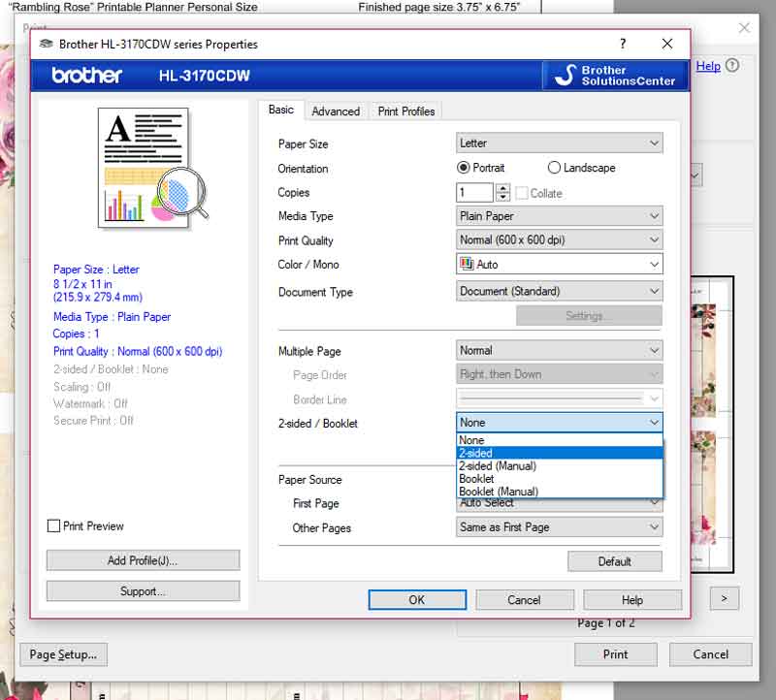776x700 pixels.
Task: Click the print preview thumbnail in Print window
Action: pyautogui.click(x=712, y=425)
